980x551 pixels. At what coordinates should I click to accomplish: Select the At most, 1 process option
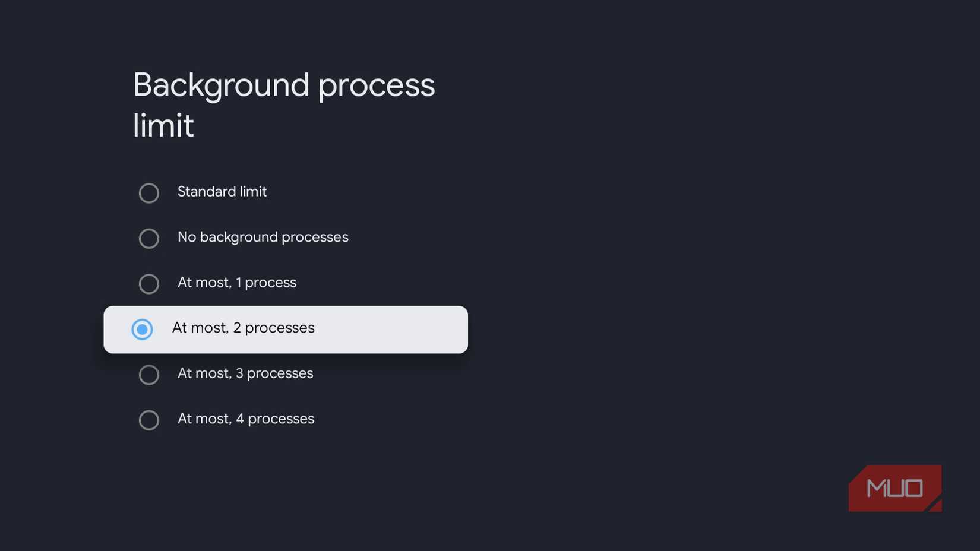149,284
